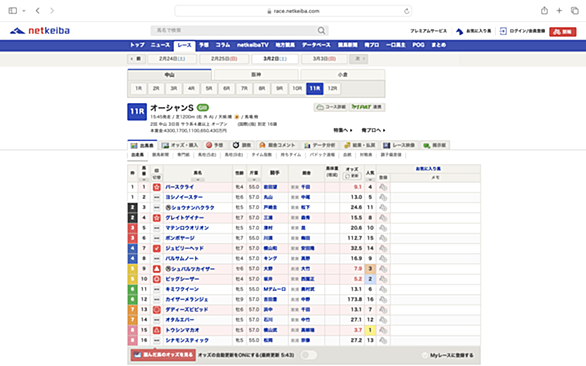
Task: Click favorite icon for グレイトゲイナー row
Action: coord(383,218)
